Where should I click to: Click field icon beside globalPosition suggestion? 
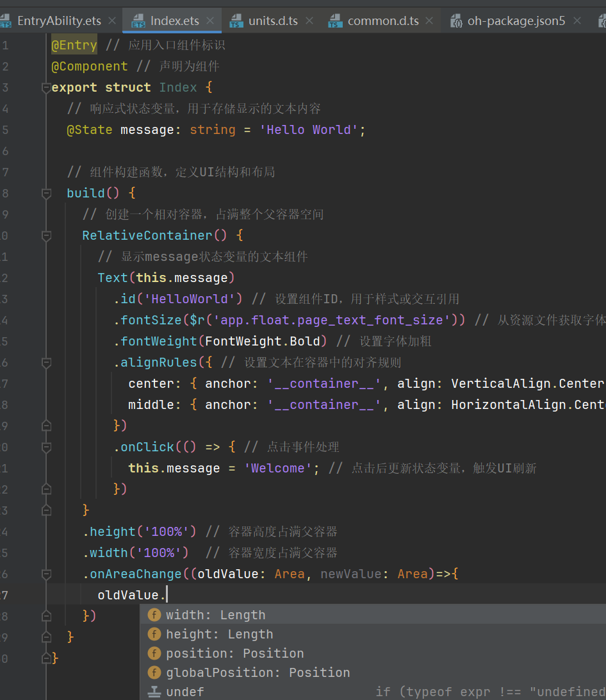click(154, 672)
